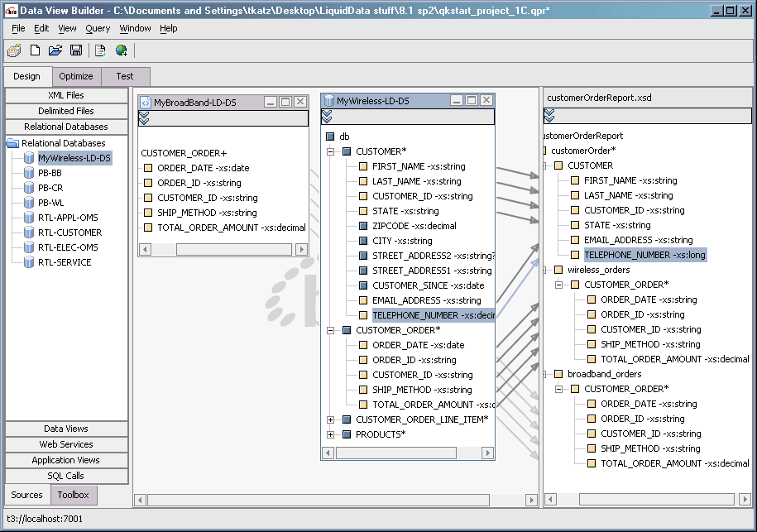
Task: Expand the CUSTOMER_ORDER_LINE_ITEM* node
Action: tap(330, 420)
